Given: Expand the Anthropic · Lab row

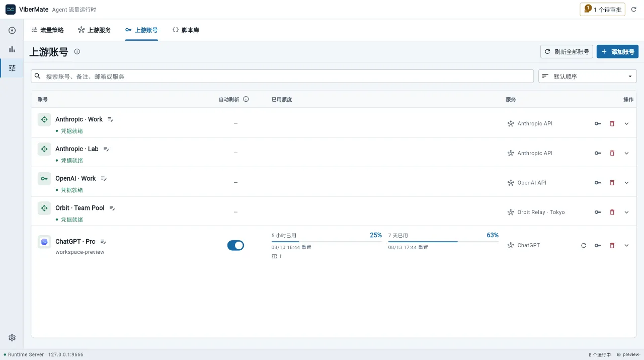Looking at the screenshot, I should [626, 153].
